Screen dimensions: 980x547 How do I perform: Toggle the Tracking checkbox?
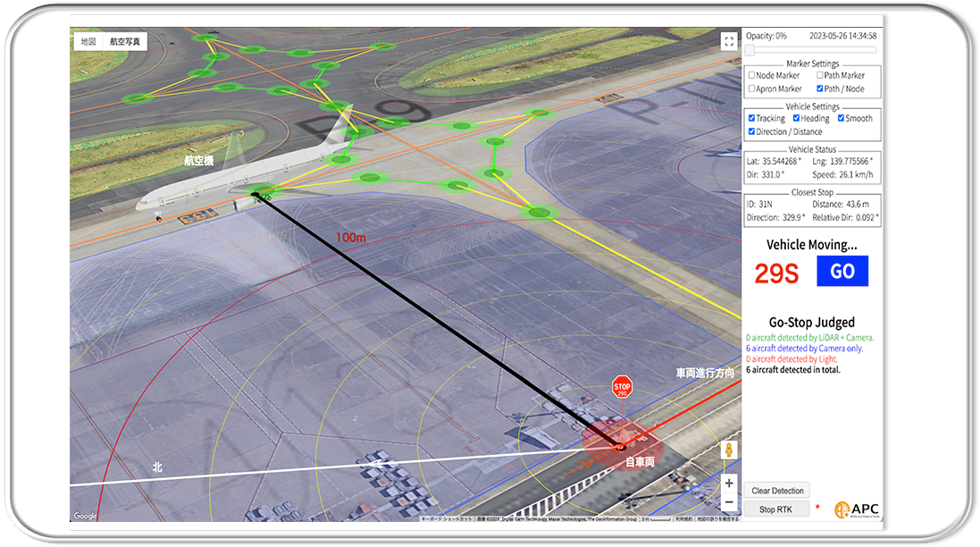click(752, 118)
